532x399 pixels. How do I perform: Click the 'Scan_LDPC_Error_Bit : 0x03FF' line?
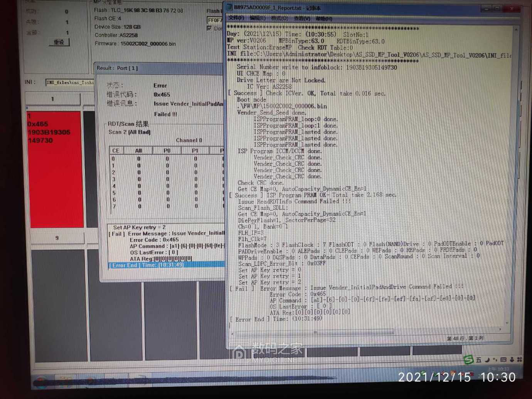[282, 264]
